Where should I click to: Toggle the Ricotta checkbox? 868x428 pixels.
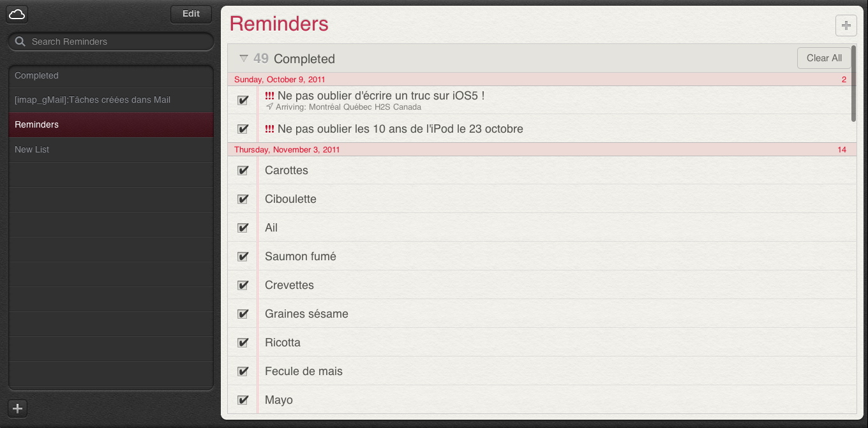(x=243, y=343)
